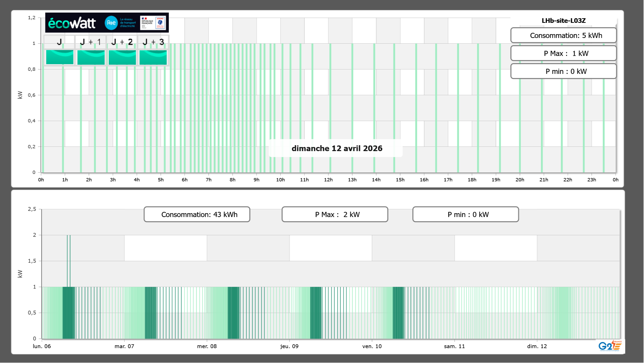Click the P Max : 1 kW box
This screenshot has width=644, height=363.
click(563, 53)
